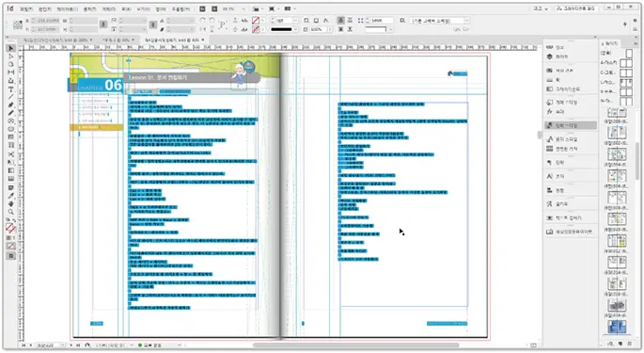Open Adobe Bridge from the top bar
Image resolution: width=644 pixels, height=353 pixels.
[202, 8]
